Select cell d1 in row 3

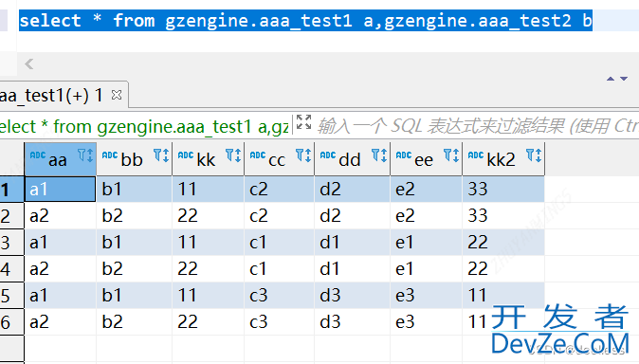[353, 243]
